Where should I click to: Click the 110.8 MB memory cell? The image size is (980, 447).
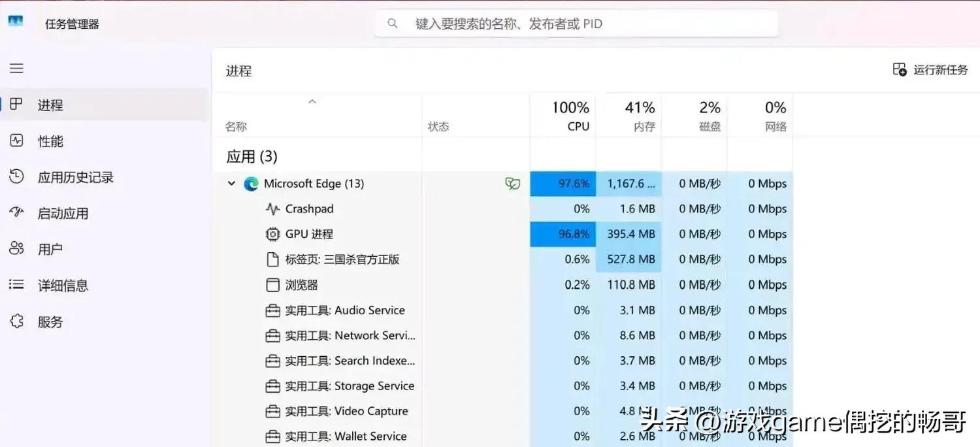[629, 285]
